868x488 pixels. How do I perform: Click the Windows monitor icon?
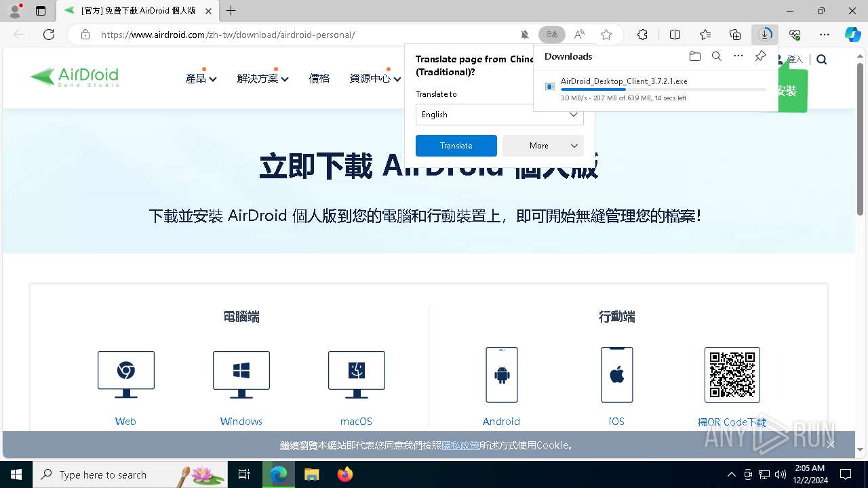[x=241, y=375]
